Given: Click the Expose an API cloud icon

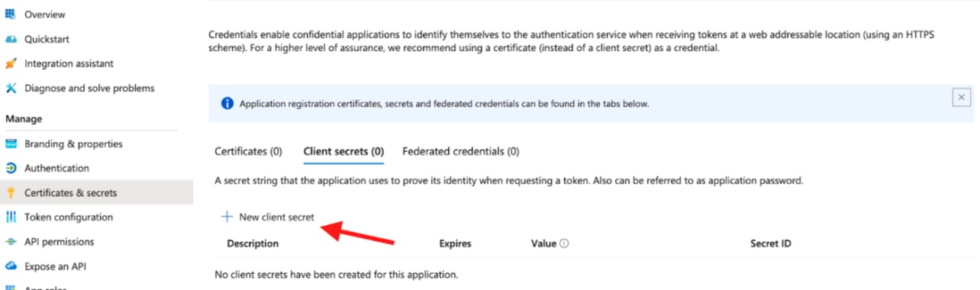Looking at the screenshot, I should click(11, 266).
